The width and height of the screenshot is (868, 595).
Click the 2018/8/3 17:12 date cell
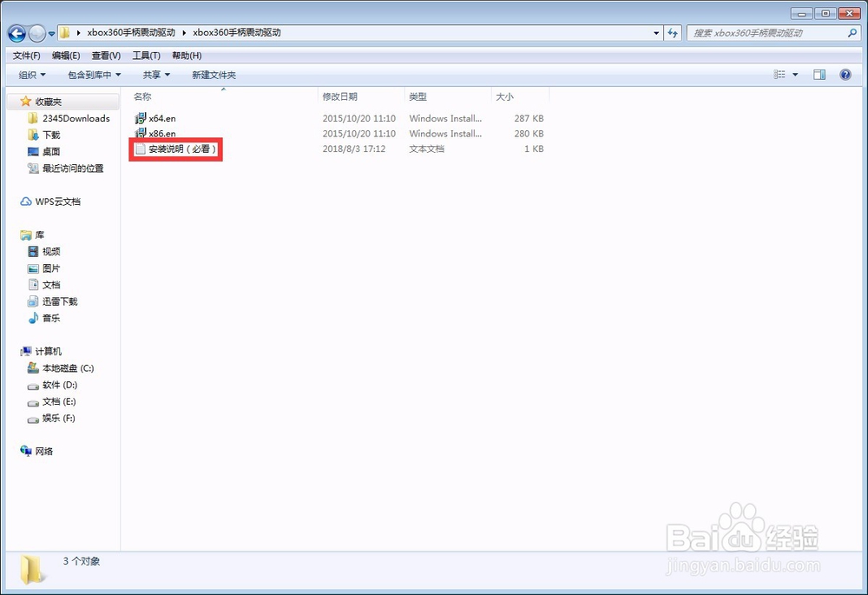(354, 149)
